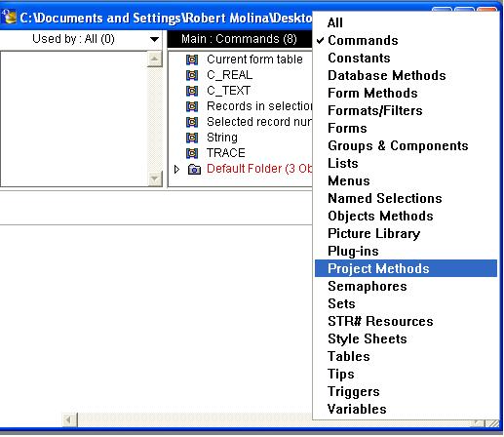Click the command icon next to TRACE
The image size is (504, 437).
192,153
